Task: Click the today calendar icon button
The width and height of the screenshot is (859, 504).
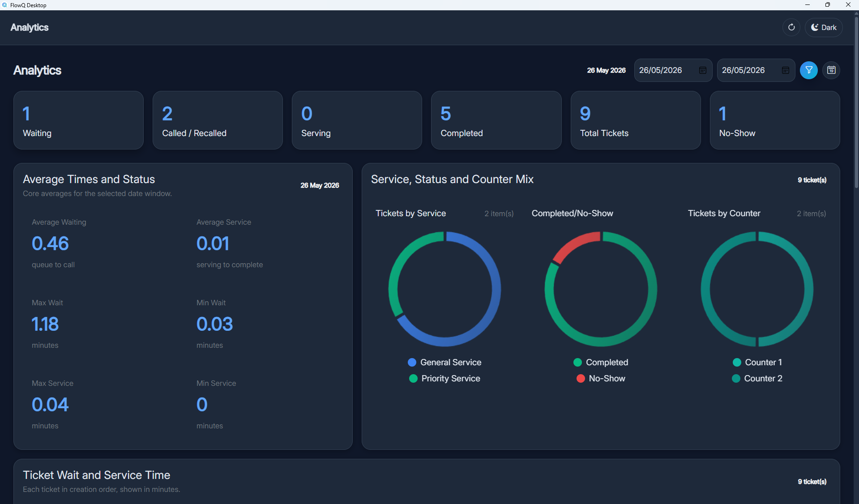Action: [831, 70]
